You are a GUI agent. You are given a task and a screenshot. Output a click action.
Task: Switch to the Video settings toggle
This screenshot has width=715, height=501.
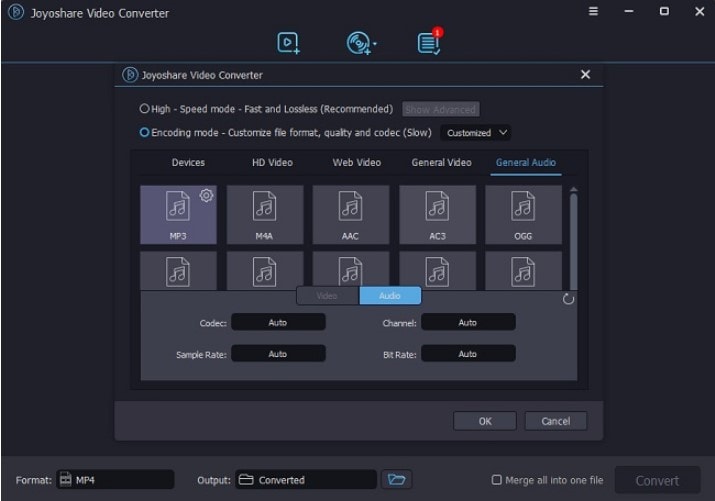tap(327, 296)
